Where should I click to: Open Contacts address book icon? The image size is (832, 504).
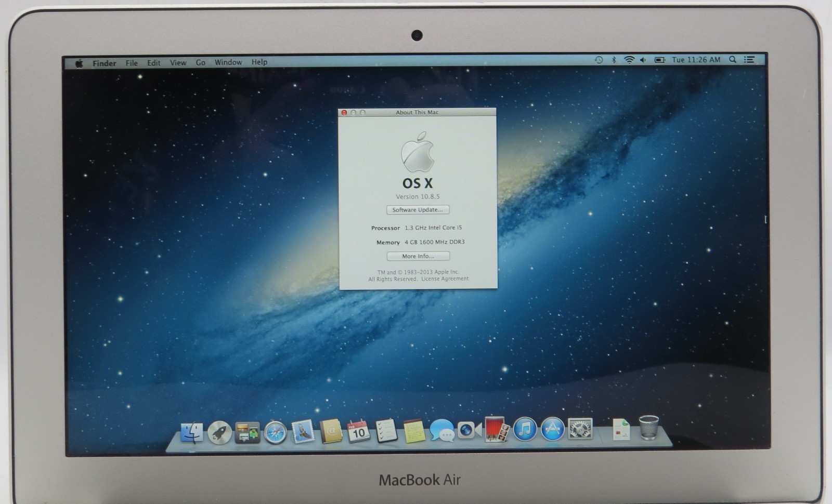coord(331,432)
